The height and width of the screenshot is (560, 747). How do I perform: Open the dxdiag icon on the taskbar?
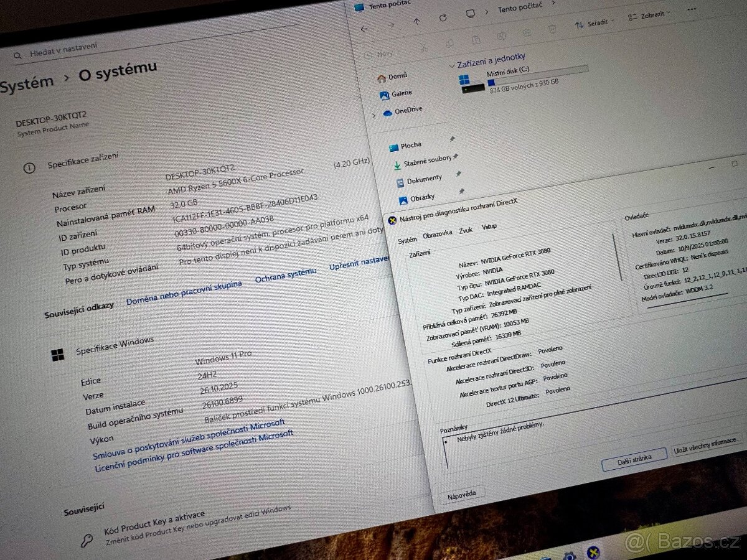pyautogui.click(x=593, y=552)
